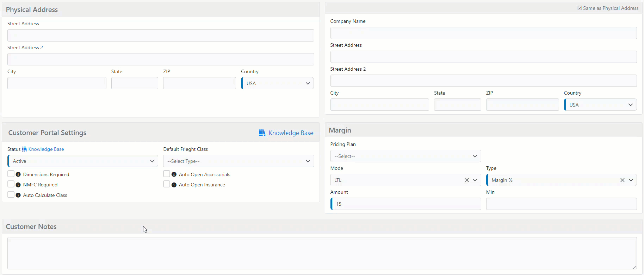Screen dimensions: 644x275
Task: Enable the Dimensions Required checkbox
Action: point(11,174)
